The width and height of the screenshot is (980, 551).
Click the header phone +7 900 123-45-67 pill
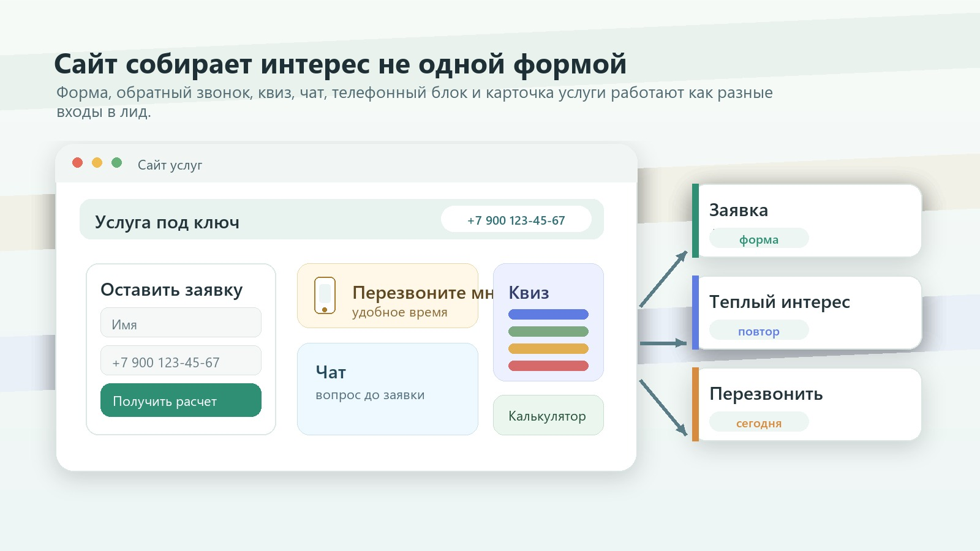pyautogui.click(x=516, y=219)
